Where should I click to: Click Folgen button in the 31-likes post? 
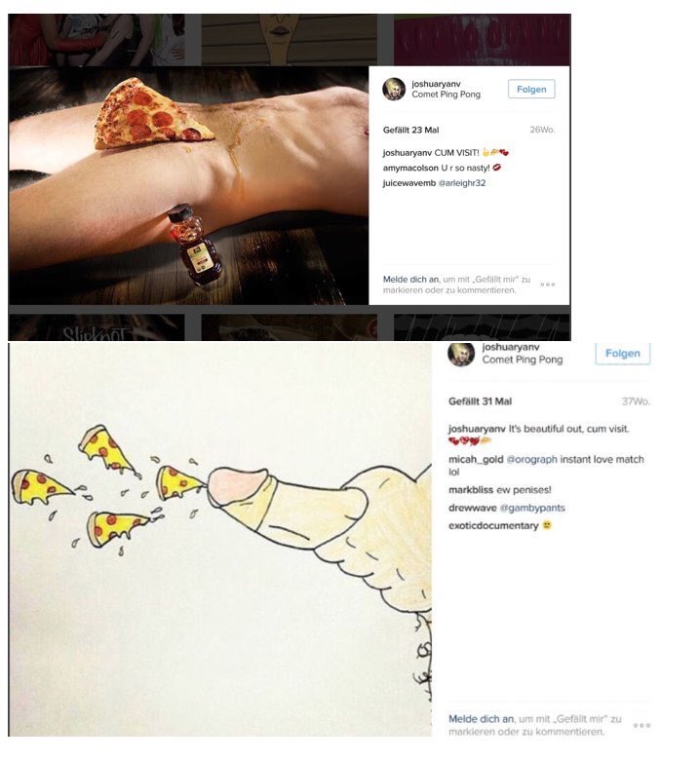tap(623, 354)
